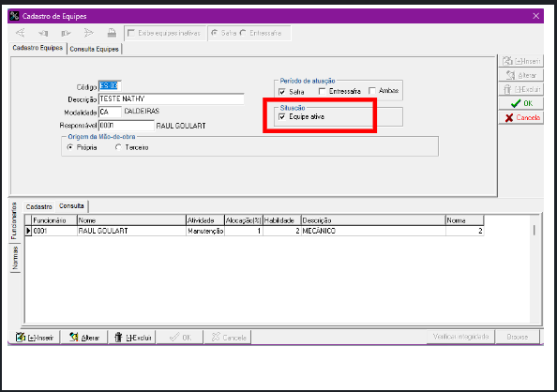Click bottom Excluir button
557x392 pixels.
point(132,338)
